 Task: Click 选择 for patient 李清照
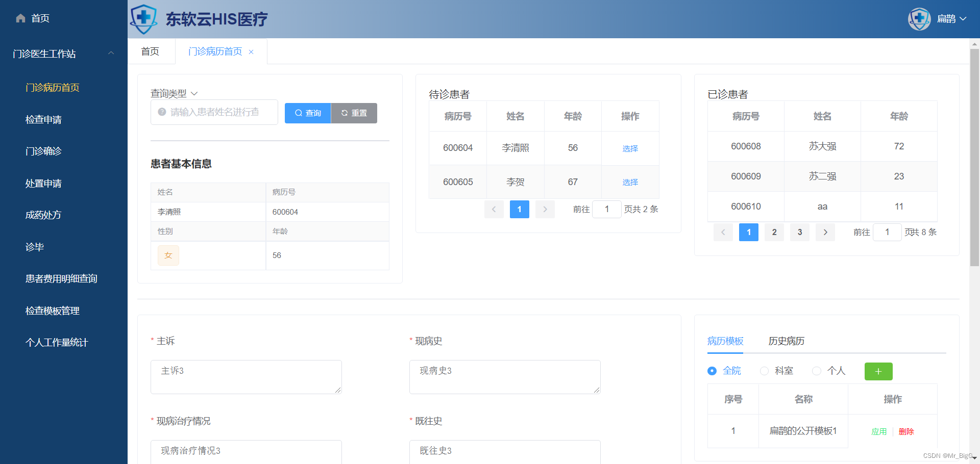tap(630, 148)
